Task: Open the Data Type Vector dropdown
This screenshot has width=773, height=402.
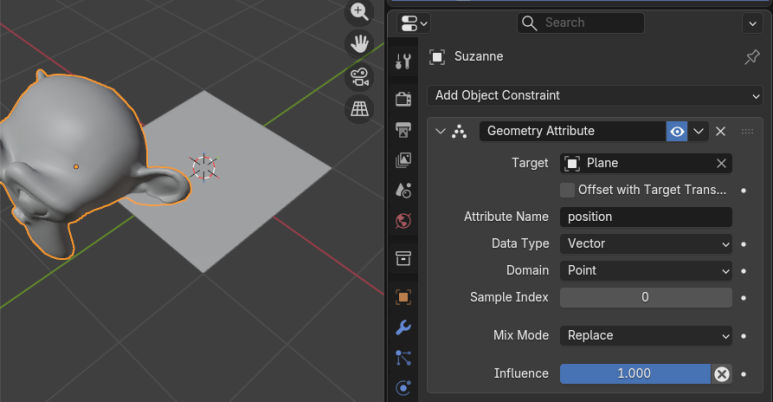Action: [x=646, y=244]
